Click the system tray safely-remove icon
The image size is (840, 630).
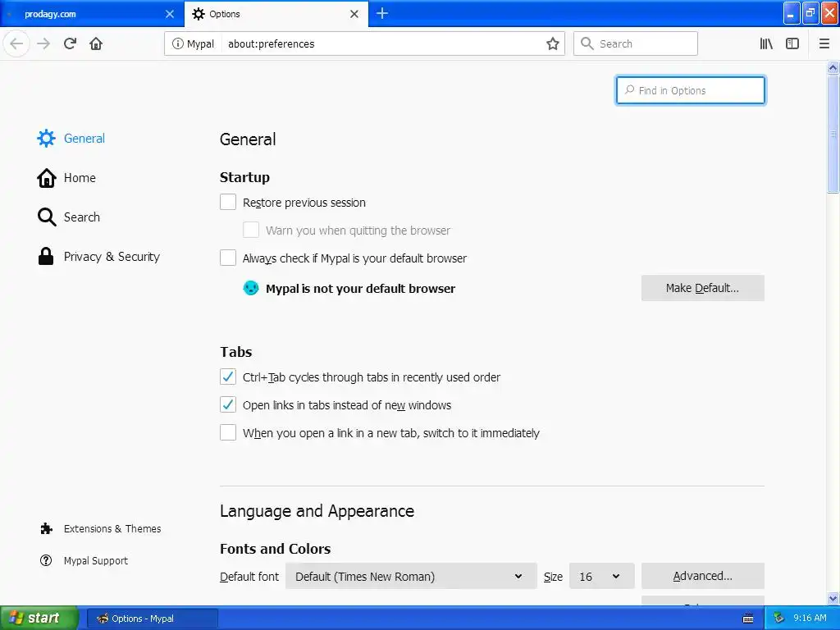[x=778, y=619]
